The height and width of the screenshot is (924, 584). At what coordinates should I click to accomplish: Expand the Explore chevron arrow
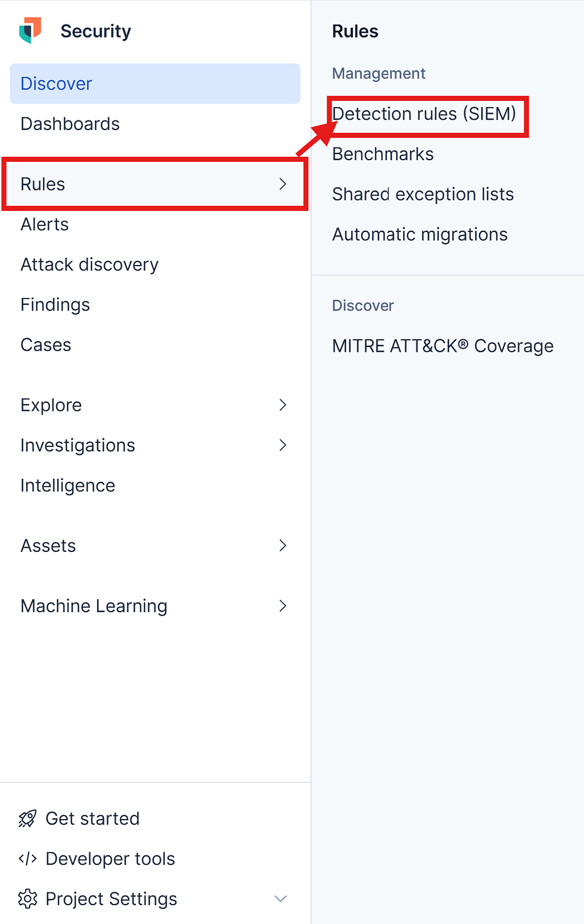(x=283, y=405)
